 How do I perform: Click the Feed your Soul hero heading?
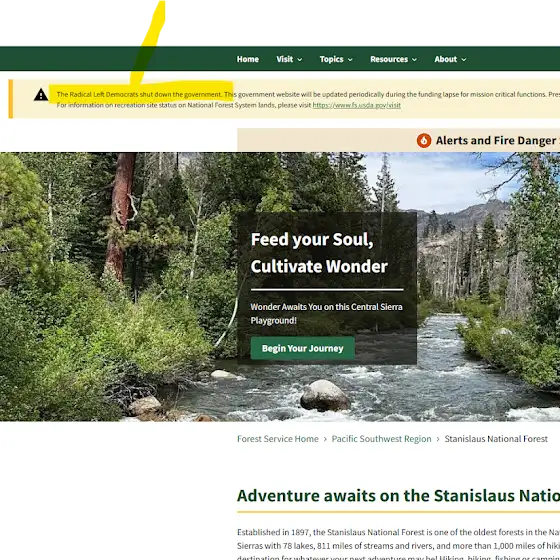pyautogui.click(x=319, y=252)
